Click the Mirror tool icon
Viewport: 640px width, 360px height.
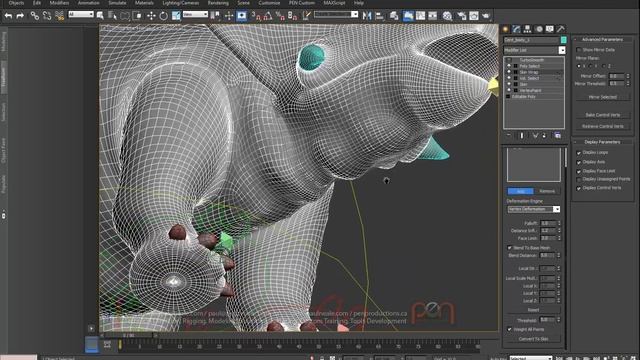click(x=367, y=16)
